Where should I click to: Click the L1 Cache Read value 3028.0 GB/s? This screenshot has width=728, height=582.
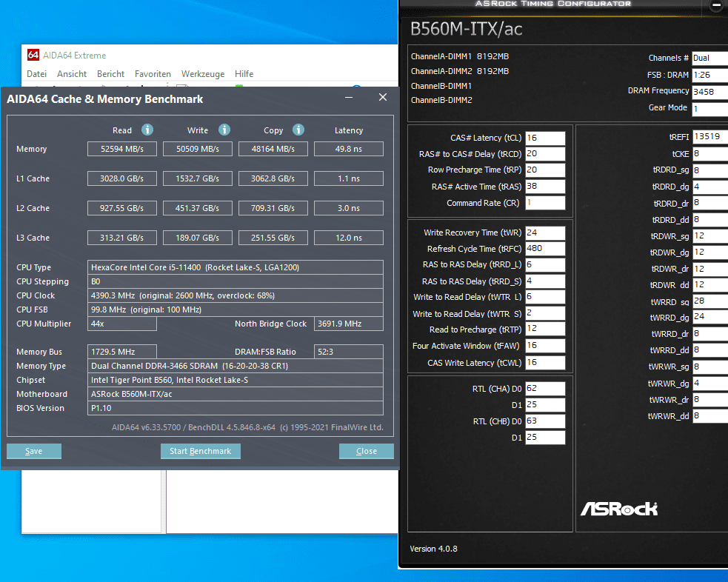click(x=122, y=178)
